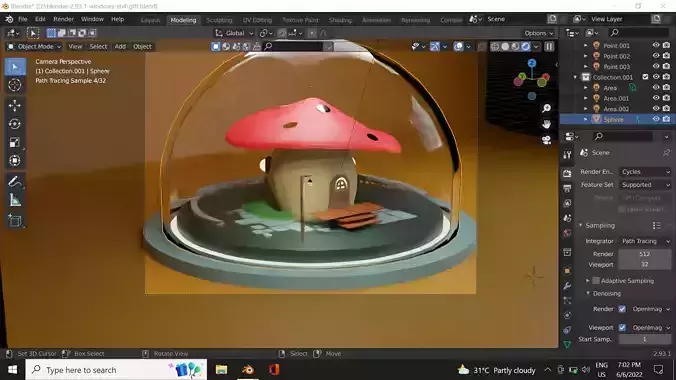Open the Render menu
Viewport: 676px width, 380px height.
[x=63, y=19]
